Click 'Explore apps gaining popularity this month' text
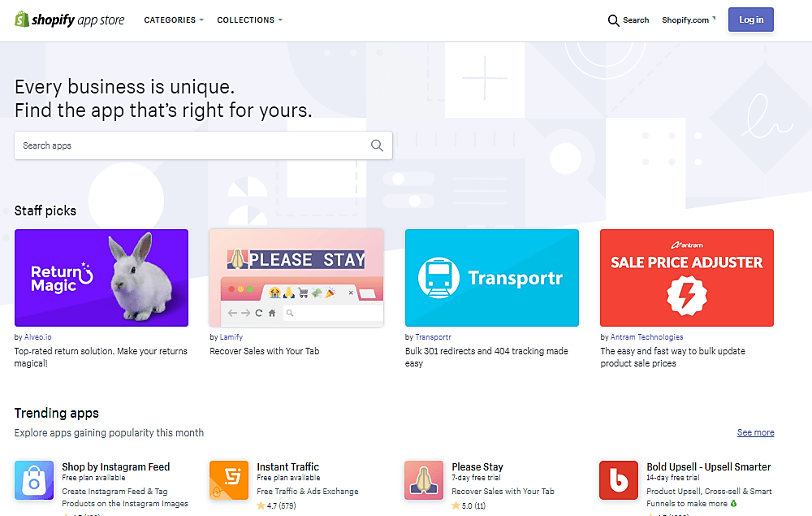This screenshot has width=812, height=516. coord(110,432)
